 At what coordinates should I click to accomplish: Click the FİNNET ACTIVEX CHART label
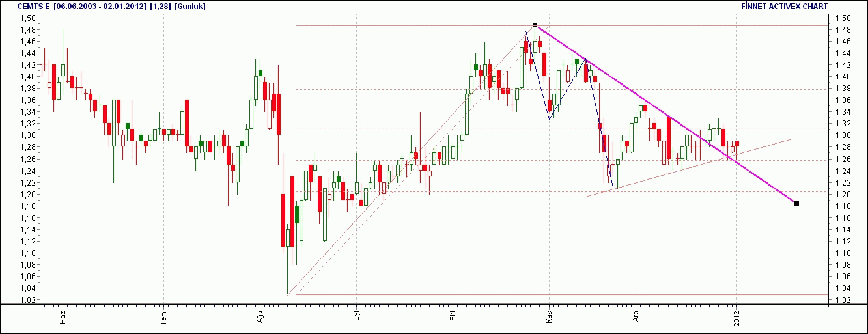[785, 6]
